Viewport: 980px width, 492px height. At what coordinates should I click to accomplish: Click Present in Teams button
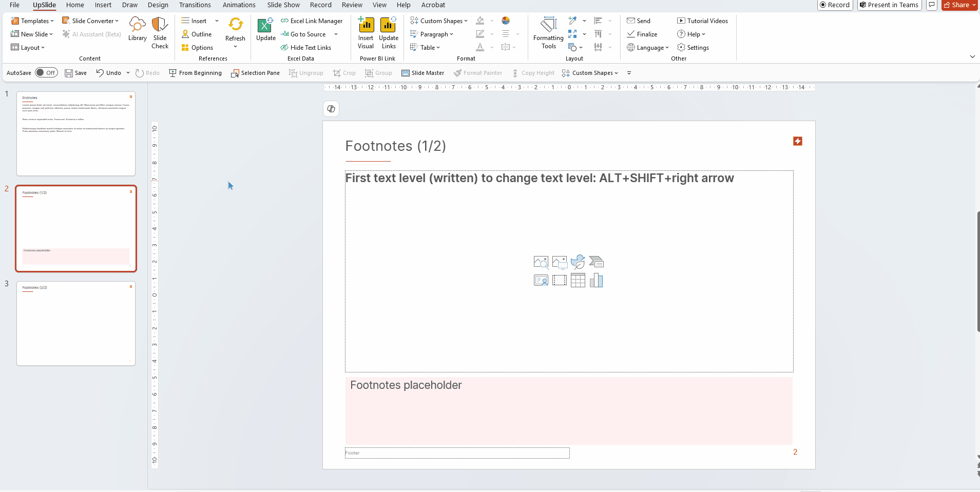coord(889,5)
